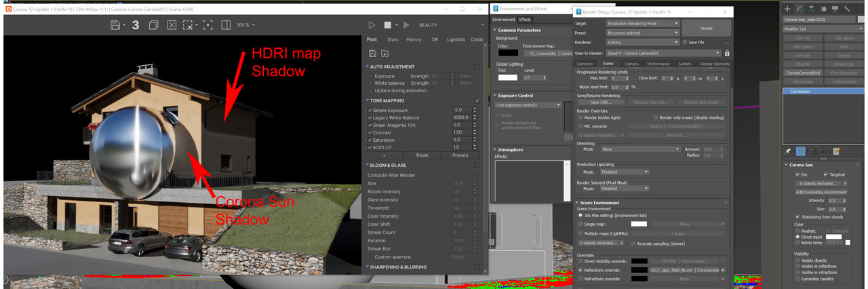Click the Reflections override black color swatch
This screenshot has width=868, height=289.
(x=639, y=270)
